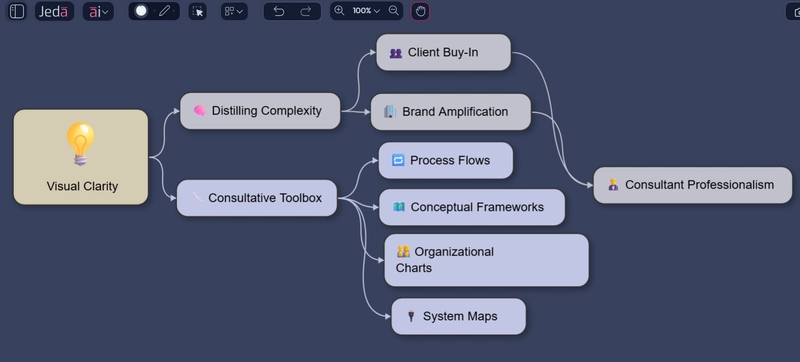The height and width of the screenshot is (362, 800).
Task: Open the white fill color swatch
Action: click(141, 11)
